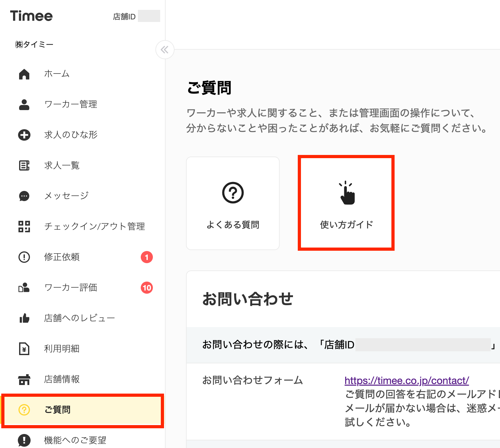500x448 pixels.
Task: Click the ㈱タイミー company name
Action: coord(34,45)
